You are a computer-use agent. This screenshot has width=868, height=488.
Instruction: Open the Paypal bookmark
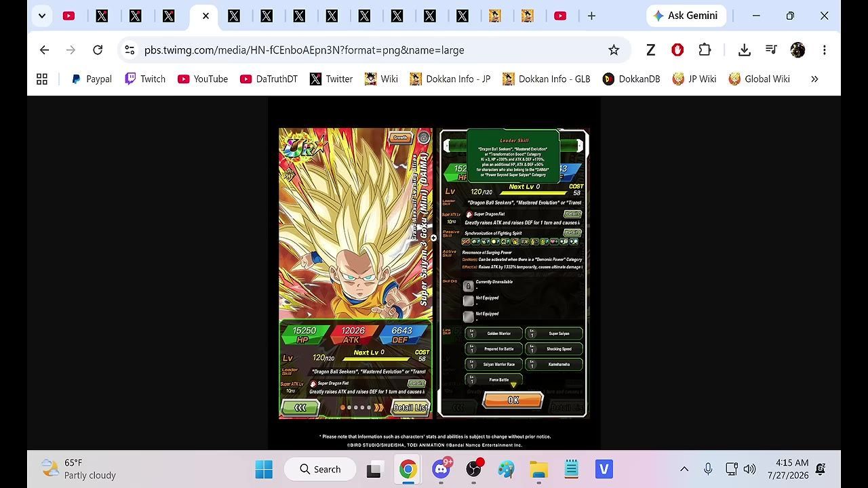tap(92, 79)
